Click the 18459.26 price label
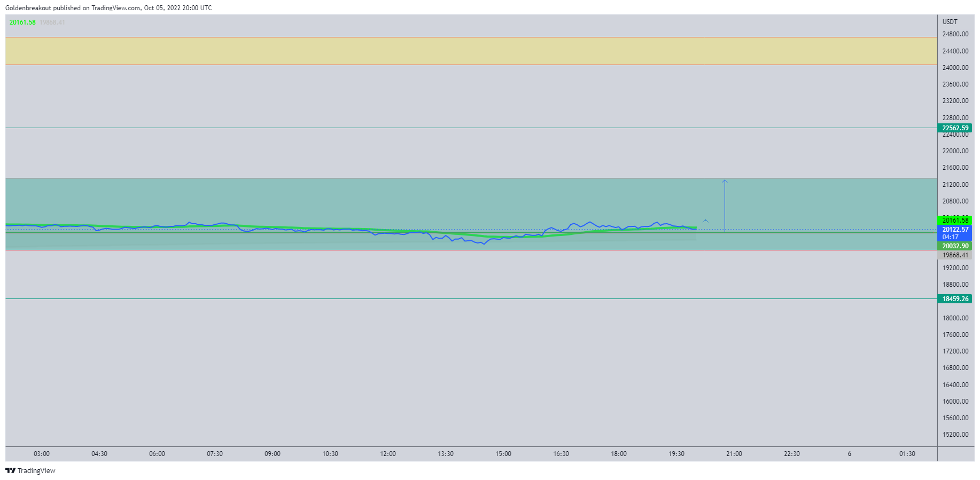Image resolution: width=980 pixels, height=480 pixels. click(x=955, y=299)
